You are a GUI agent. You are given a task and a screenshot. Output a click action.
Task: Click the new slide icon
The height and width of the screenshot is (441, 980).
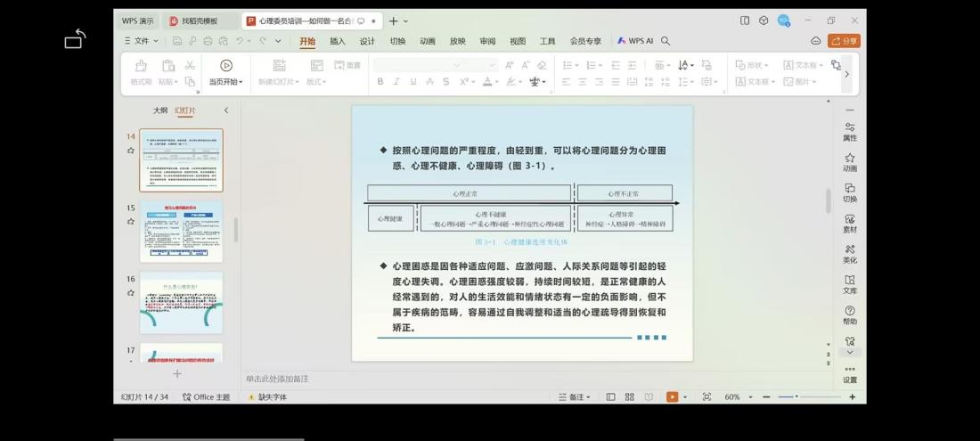280,66
